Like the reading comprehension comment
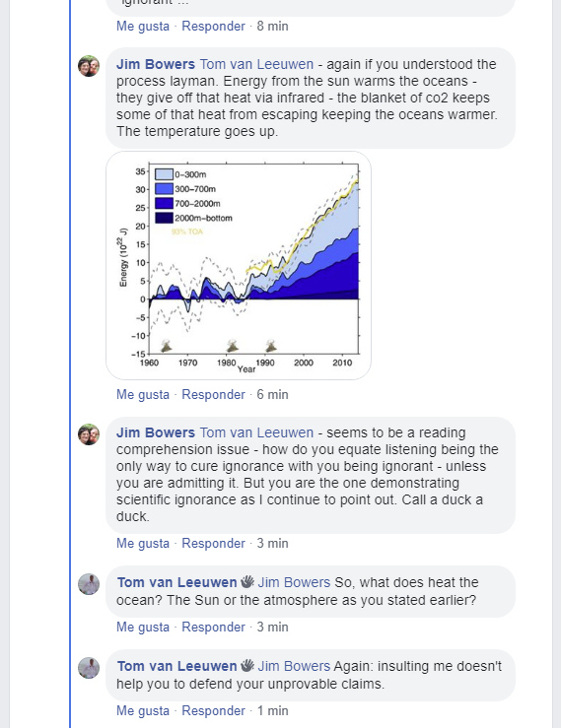 143,543
